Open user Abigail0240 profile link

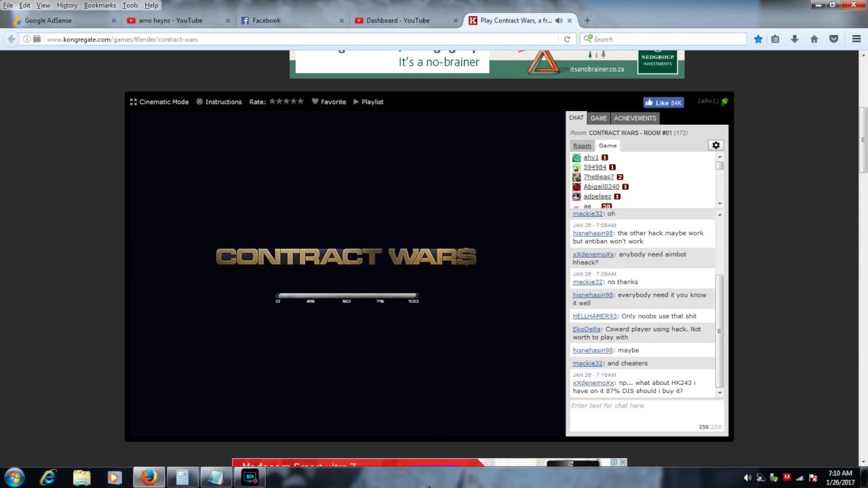[x=601, y=186]
